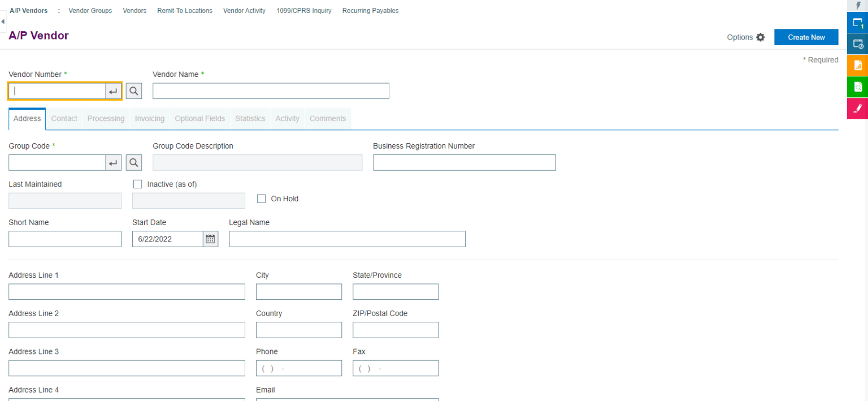This screenshot has height=401, width=868.
Task: Click the Group Code enter arrow
Action: [113, 162]
